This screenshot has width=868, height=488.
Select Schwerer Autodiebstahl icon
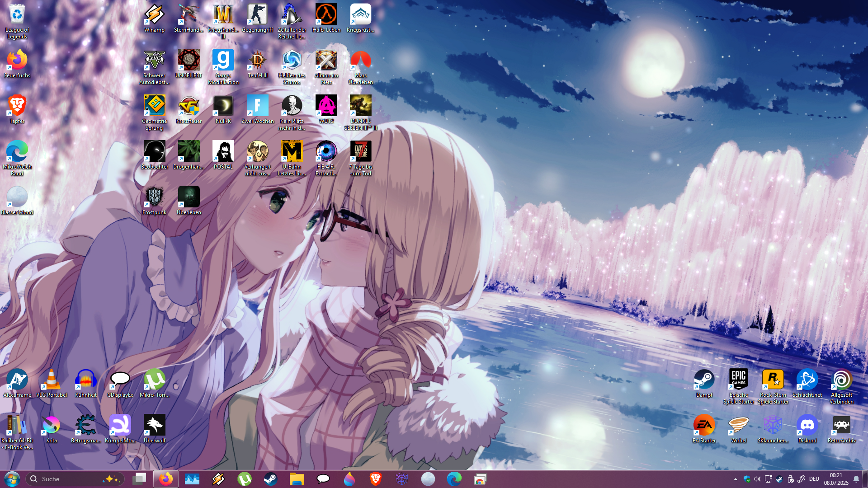pyautogui.click(x=155, y=67)
